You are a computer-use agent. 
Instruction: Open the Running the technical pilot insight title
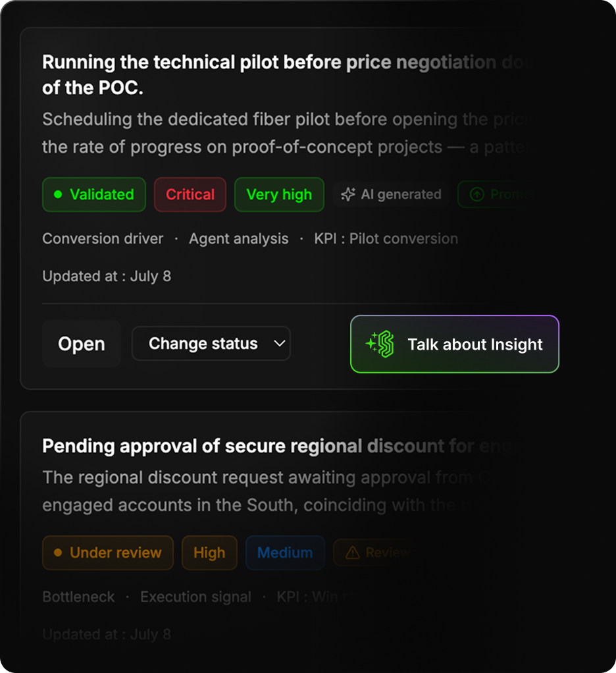288,74
